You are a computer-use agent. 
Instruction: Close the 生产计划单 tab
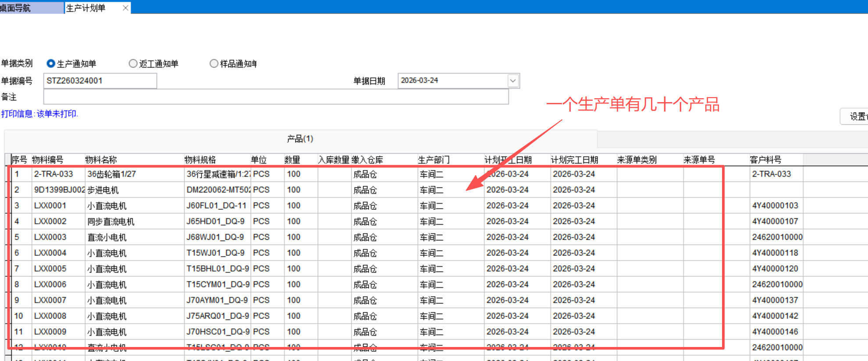click(x=125, y=8)
